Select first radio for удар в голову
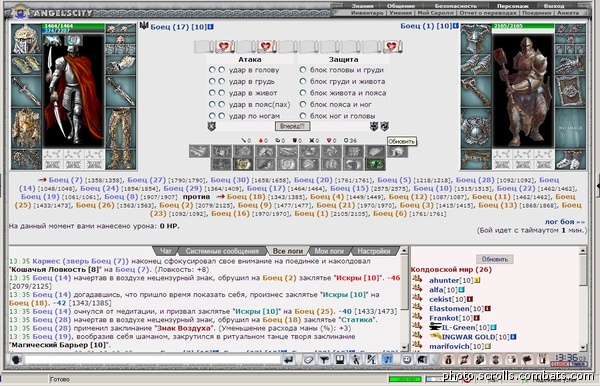The height and width of the screenshot is (386, 600). point(212,70)
